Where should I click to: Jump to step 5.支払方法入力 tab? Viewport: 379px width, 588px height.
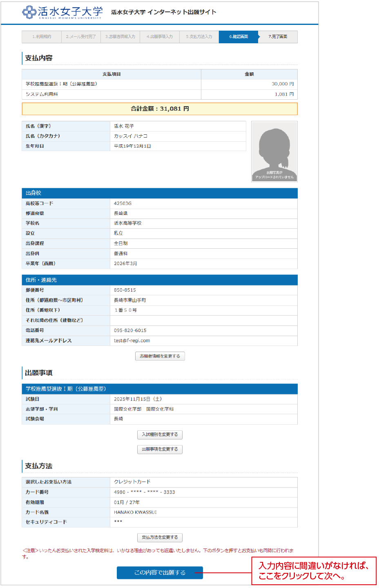click(199, 37)
